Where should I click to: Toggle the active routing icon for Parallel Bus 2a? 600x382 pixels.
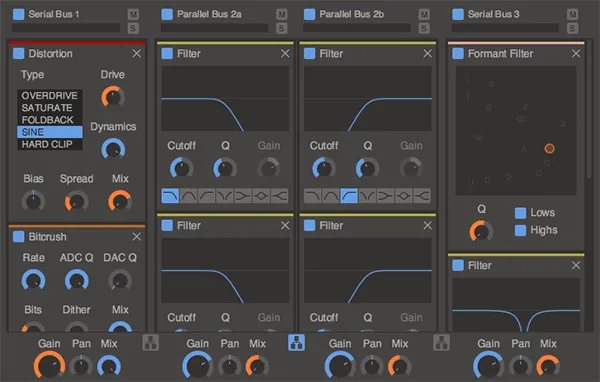296,343
